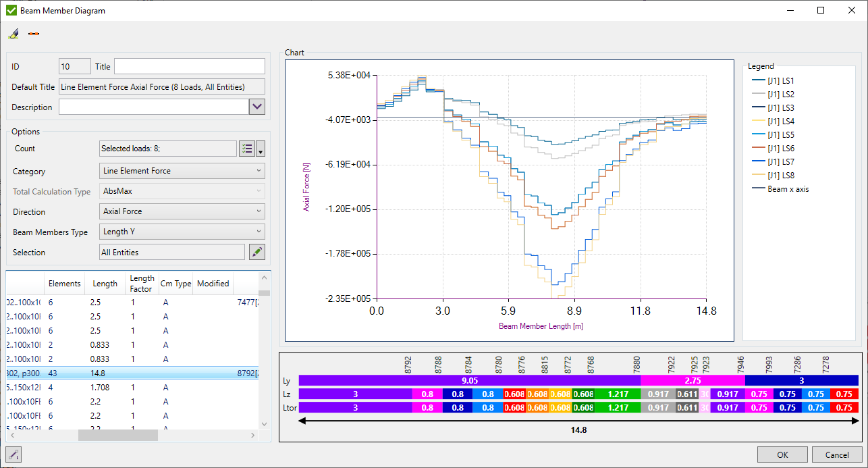Open small arrow next to load checklist
Image resolution: width=868 pixels, height=468 pixels.
(261, 149)
